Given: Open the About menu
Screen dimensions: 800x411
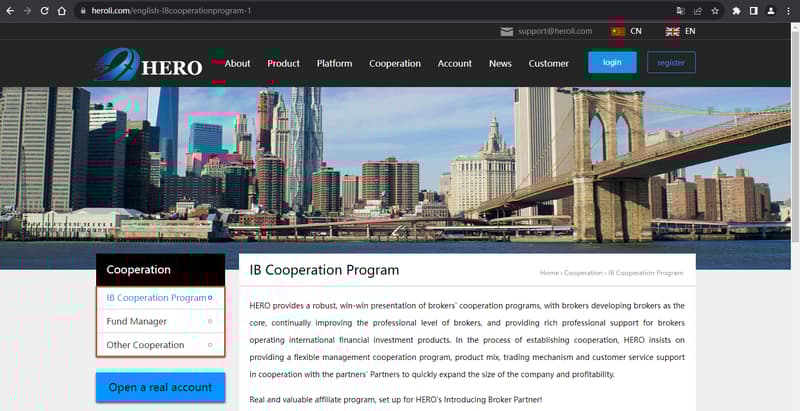Looking at the screenshot, I should (237, 64).
